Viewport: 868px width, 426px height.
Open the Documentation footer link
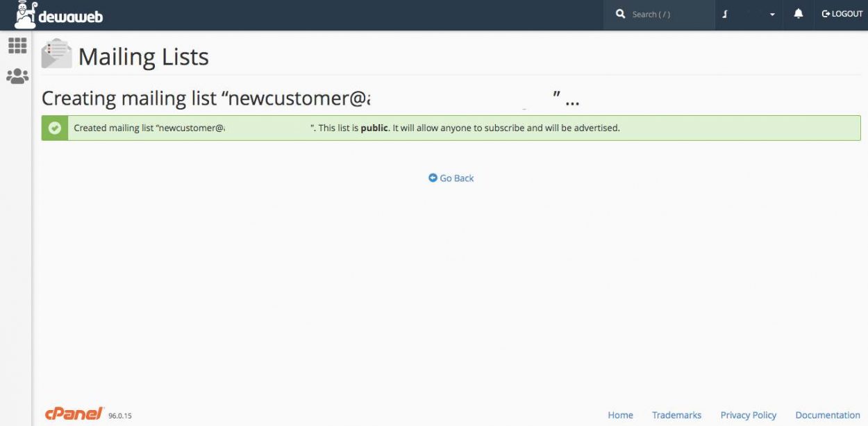tap(827, 415)
